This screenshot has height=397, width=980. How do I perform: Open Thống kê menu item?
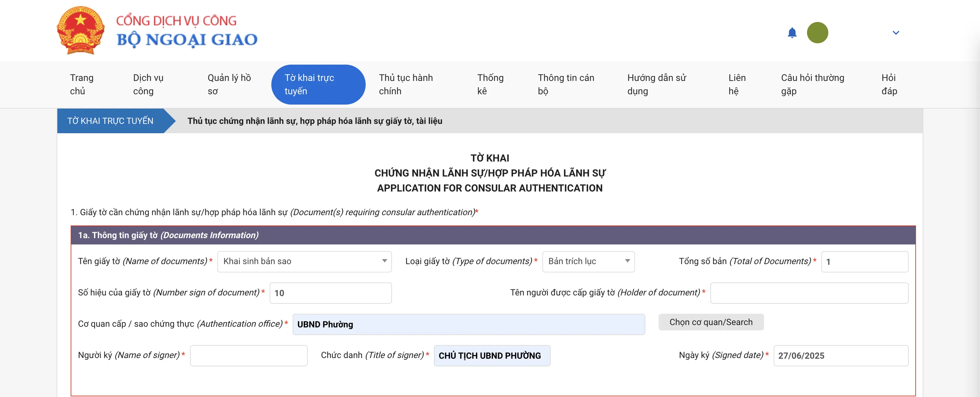[x=490, y=84]
